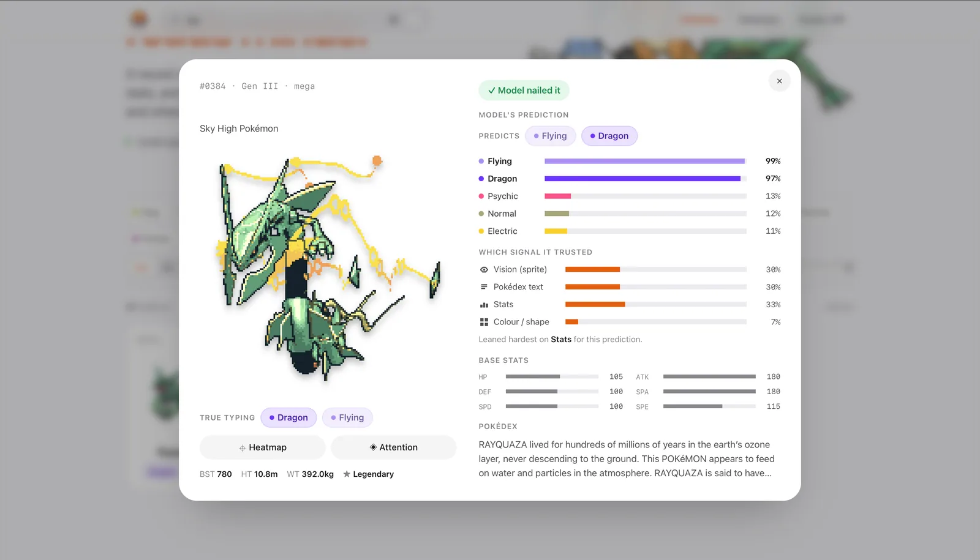Click the bar-chart icon beside Stats
This screenshot has width=980, height=560.
pyautogui.click(x=484, y=305)
